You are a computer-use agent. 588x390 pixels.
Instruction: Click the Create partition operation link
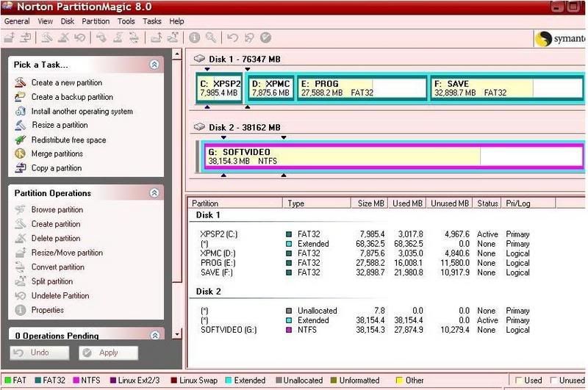tap(56, 224)
